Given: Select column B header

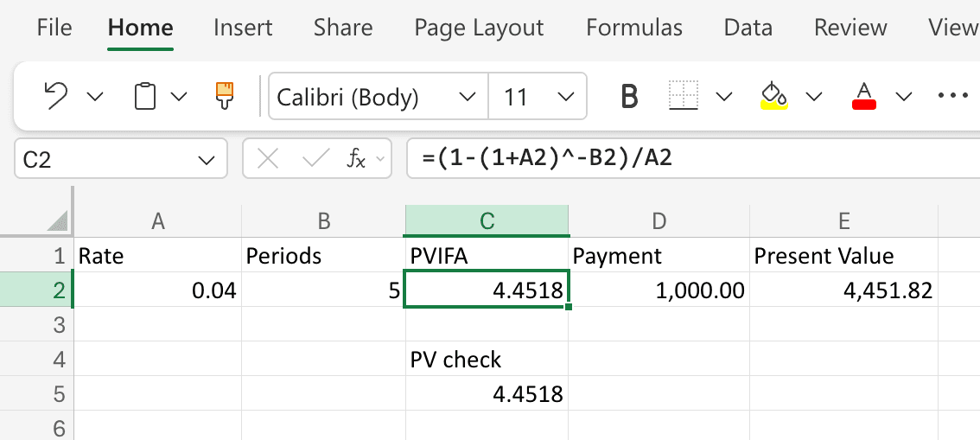Looking at the screenshot, I should (x=323, y=220).
